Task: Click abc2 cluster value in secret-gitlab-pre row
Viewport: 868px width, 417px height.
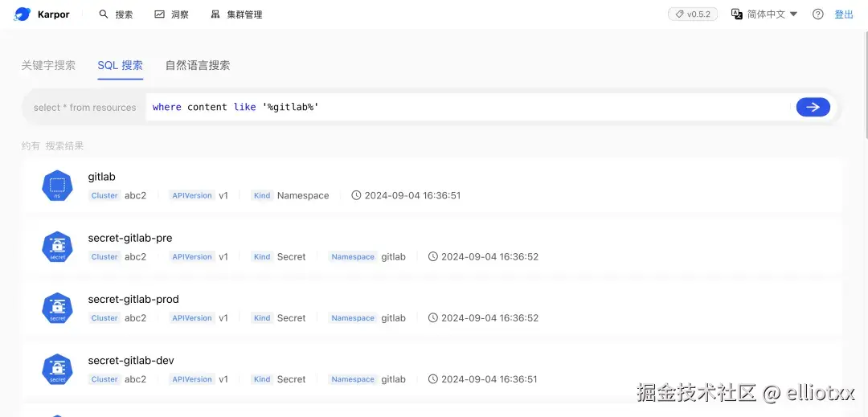Action: coord(135,256)
